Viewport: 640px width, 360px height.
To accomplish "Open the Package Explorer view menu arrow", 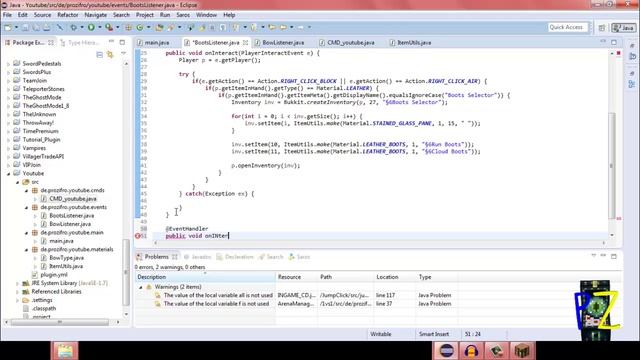I will [124, 53].
